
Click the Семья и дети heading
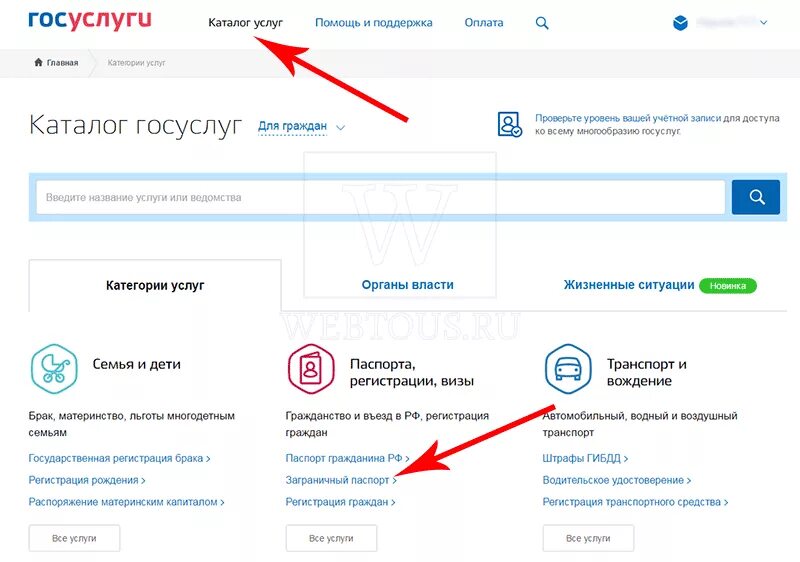tap(136, 364)
